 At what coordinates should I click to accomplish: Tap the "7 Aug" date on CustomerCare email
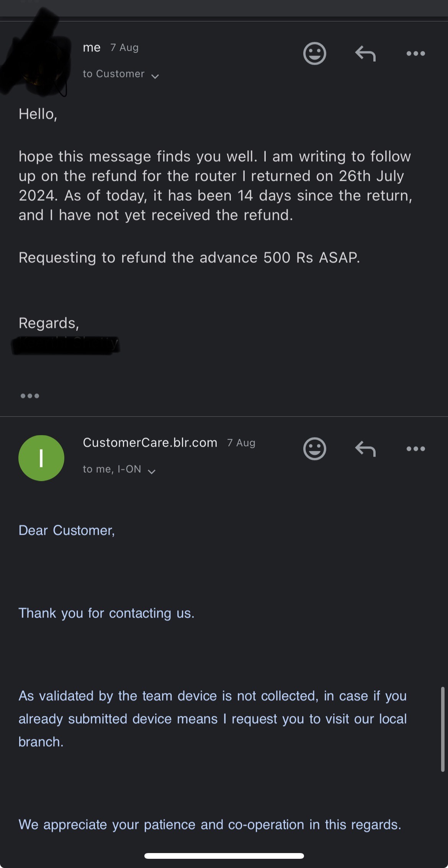241,443
